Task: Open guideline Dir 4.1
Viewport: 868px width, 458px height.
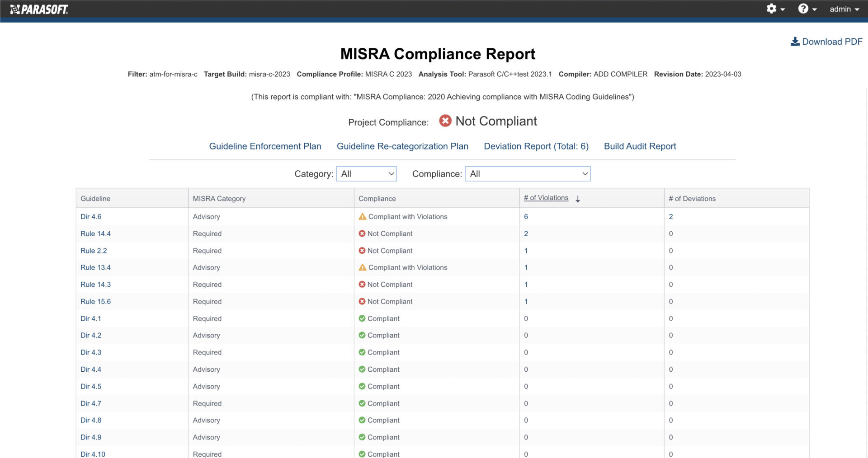Action: [x=91, y=318]
